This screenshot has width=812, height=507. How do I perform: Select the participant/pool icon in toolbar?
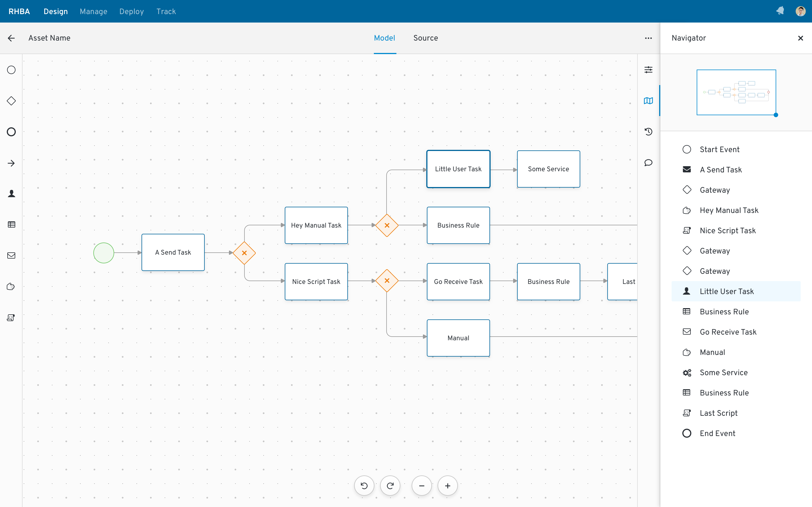pyautogui.click(x=11, y=224)
